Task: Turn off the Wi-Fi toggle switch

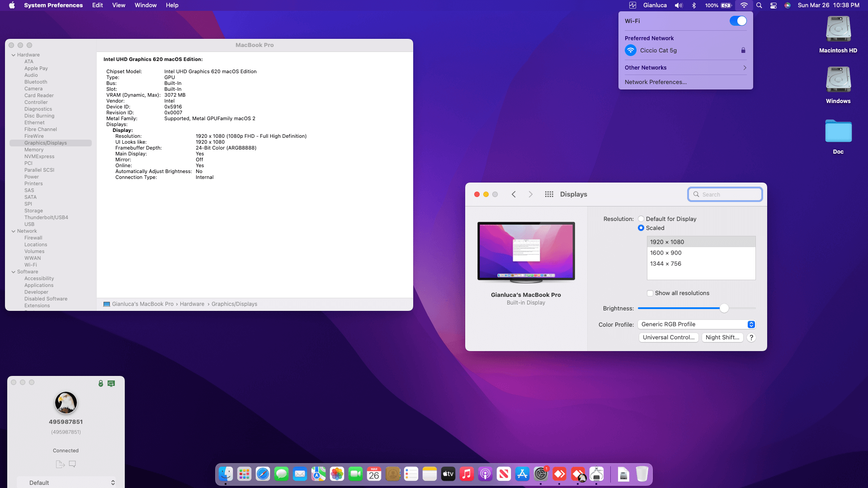Action: [x=738, y=21]
